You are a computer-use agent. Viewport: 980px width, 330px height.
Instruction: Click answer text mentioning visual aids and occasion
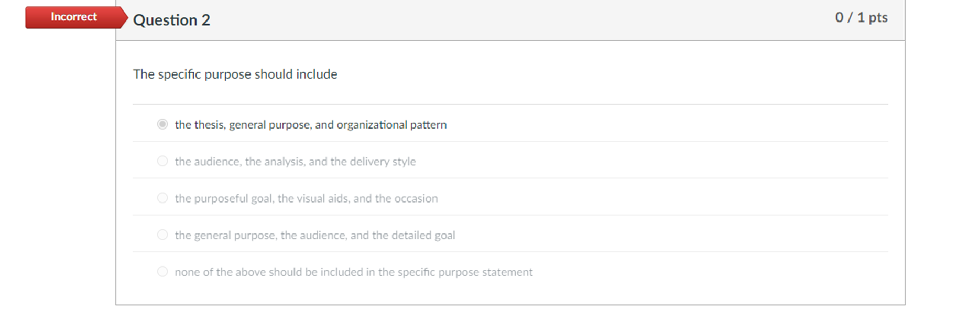306,198
